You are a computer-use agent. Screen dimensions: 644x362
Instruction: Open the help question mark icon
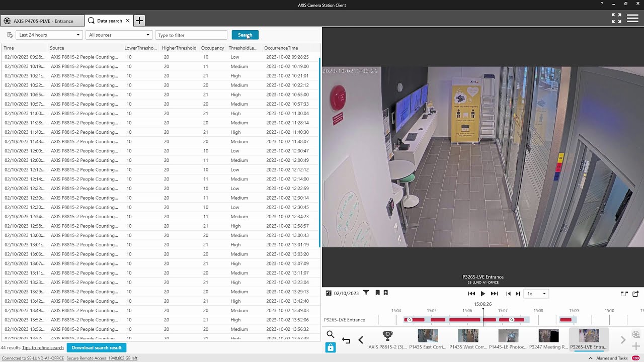[x=602, y=4]
